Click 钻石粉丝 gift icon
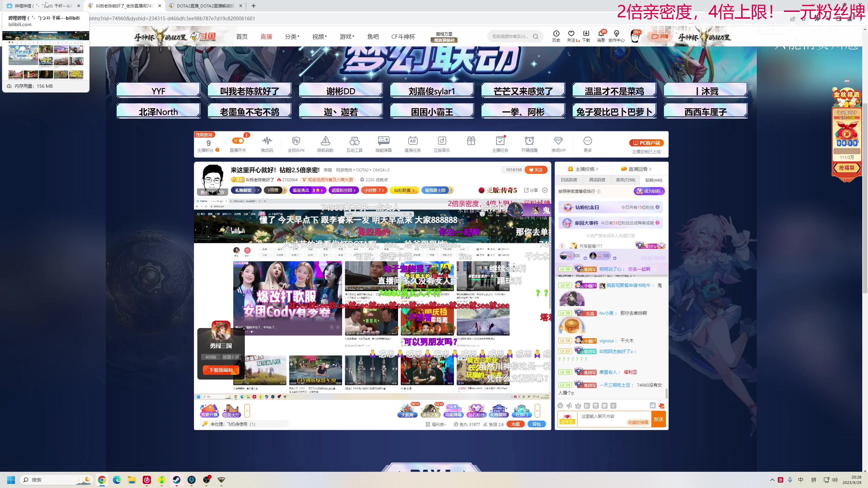 coord(476,411)
